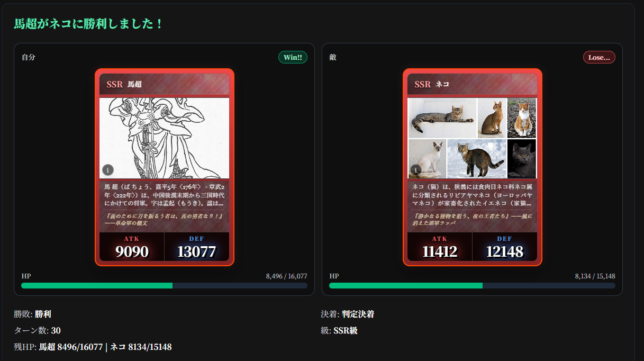
Task: Click own HP value 8,496 / 16,077
Action: pos(286,276)
